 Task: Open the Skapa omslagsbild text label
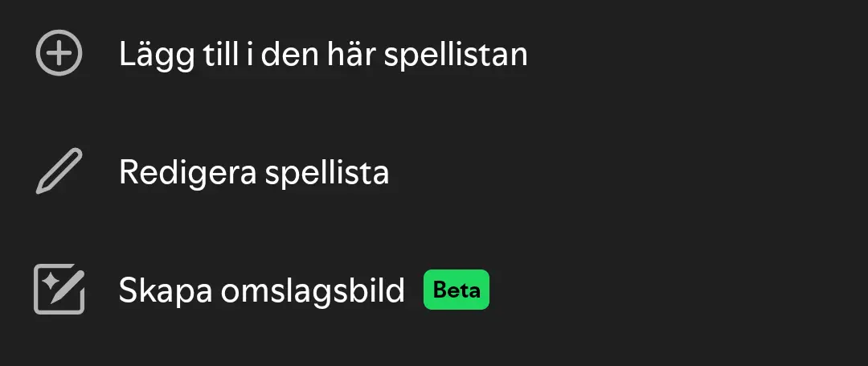[x=262, y=290]
